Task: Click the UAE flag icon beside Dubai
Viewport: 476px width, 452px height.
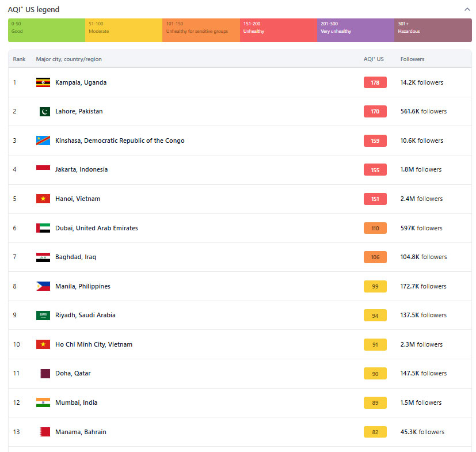Action: coord(43,228)
